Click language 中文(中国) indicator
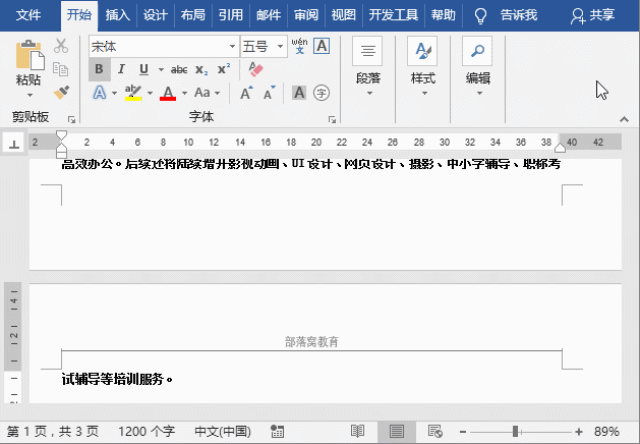 223,431
